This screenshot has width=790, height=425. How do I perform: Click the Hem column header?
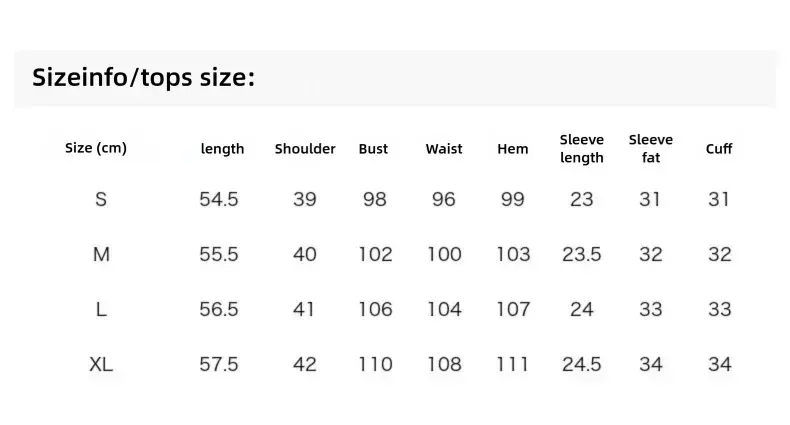coord(513,149)
